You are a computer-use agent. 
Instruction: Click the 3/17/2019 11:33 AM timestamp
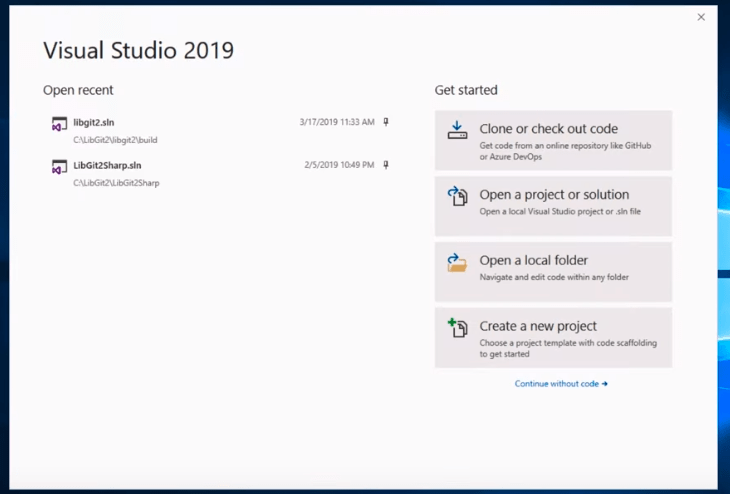(337, 122)
